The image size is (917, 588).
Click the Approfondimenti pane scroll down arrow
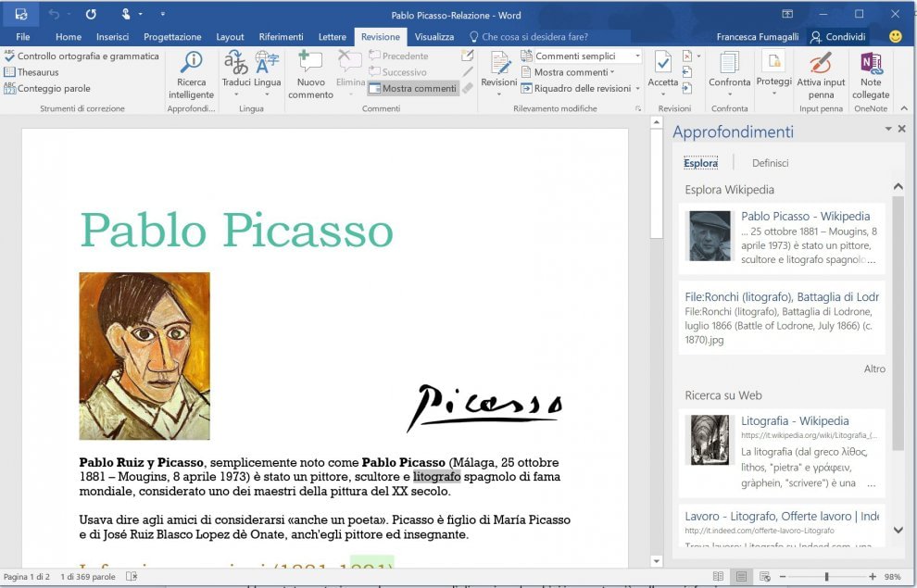click(x=898, y=531)
